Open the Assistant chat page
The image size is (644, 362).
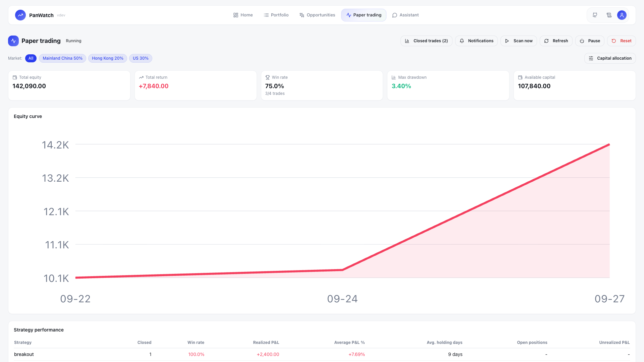tap(406, 15)
